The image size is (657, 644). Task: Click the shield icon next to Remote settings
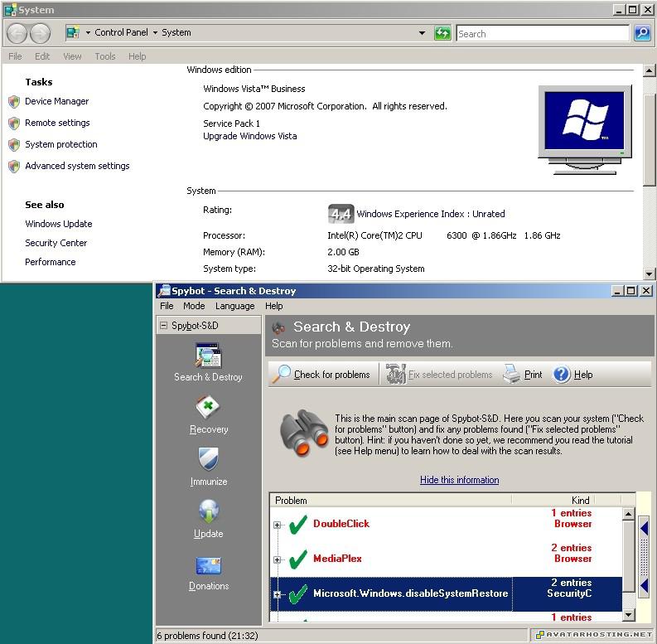14,123
